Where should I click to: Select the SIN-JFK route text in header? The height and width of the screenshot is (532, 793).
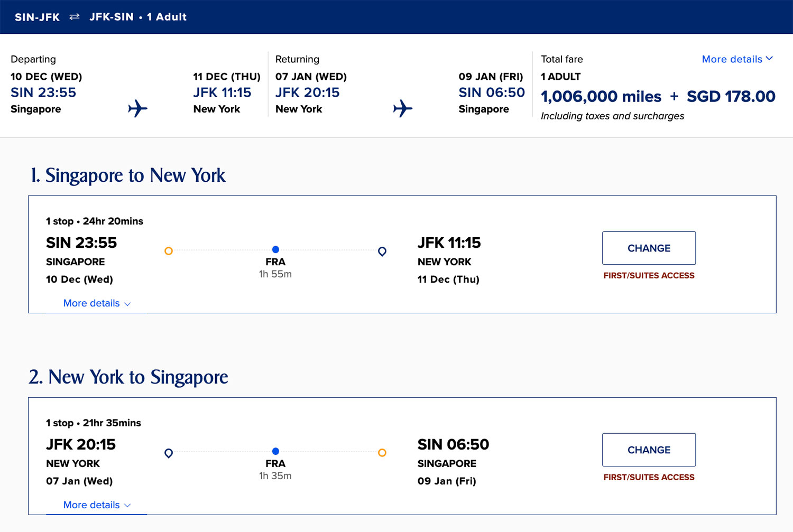pos(37,17)
